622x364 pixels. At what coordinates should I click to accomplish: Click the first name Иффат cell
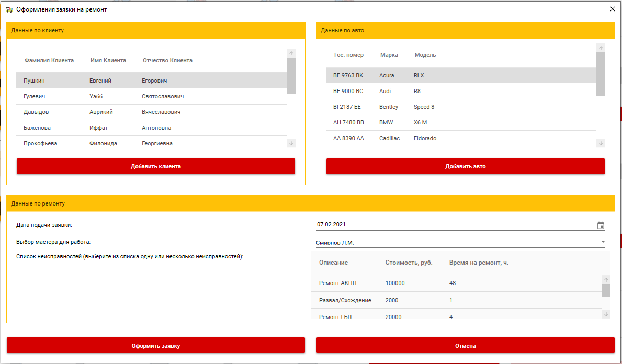(x=98, y=128)
